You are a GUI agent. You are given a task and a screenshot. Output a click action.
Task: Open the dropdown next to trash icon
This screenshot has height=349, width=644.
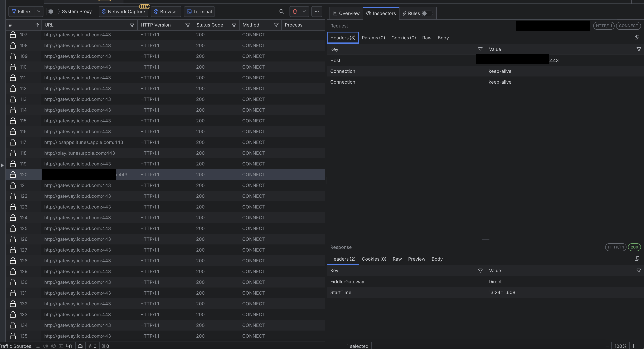click(x=304, y=12)
